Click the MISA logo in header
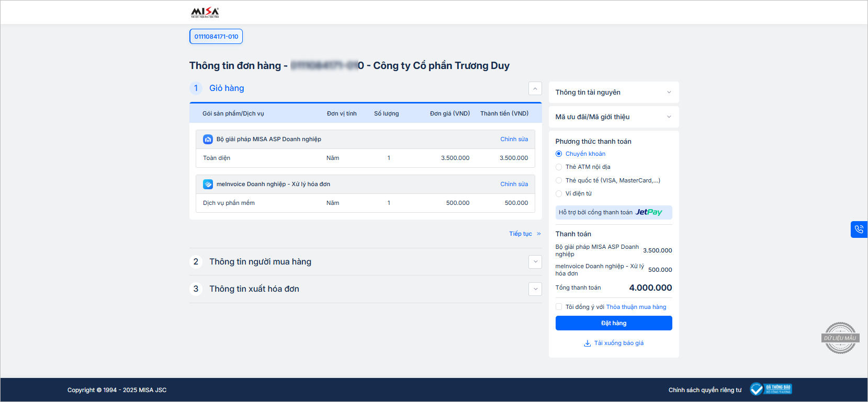868x402 pixels. click(x=205, y=12)
